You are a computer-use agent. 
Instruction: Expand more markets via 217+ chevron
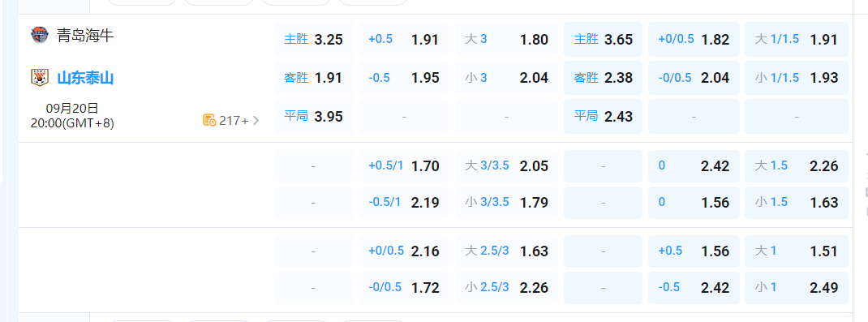(256, 120)
